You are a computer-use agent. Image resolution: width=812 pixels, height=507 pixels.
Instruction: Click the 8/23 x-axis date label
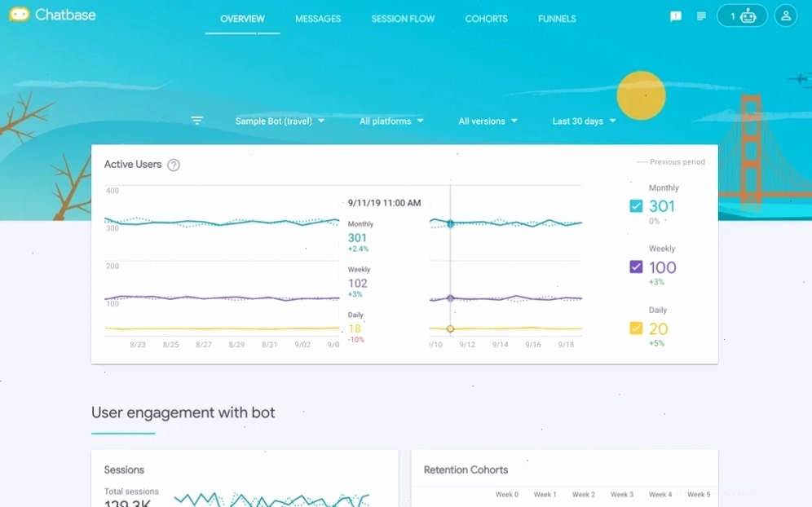click(138, 345)
